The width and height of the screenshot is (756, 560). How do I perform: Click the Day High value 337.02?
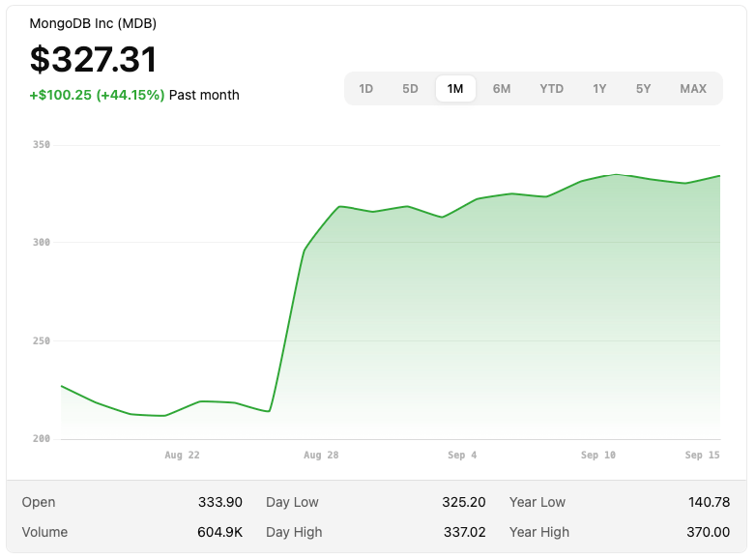pos(465,532)
